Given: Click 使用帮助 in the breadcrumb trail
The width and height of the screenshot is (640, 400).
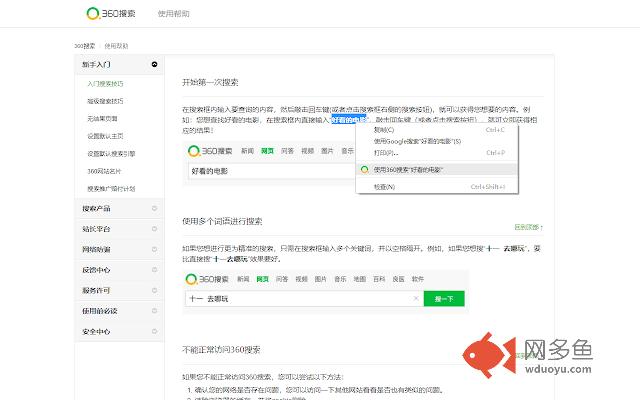Looking at the screenshot, I should 116,46.
